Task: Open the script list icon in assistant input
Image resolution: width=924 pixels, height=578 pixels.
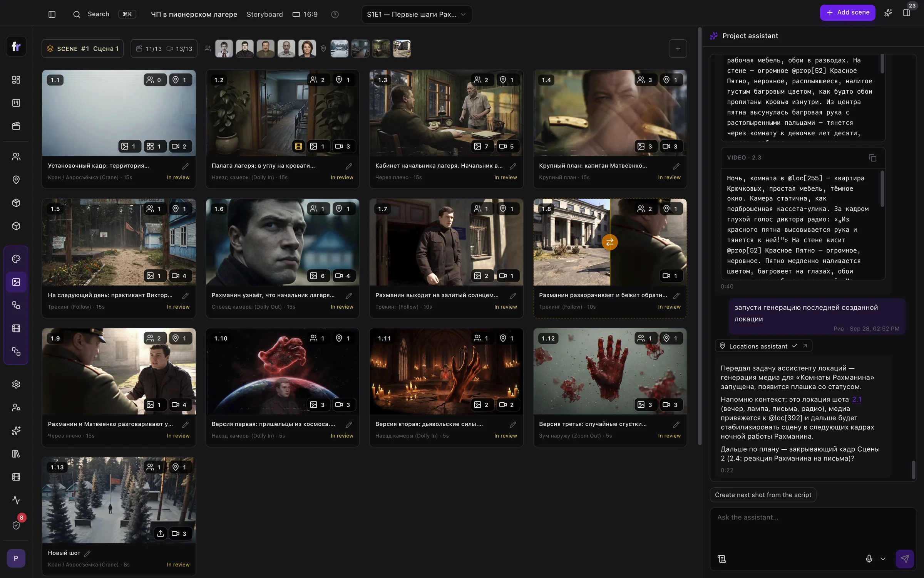Action: click(x=722, y=559)
